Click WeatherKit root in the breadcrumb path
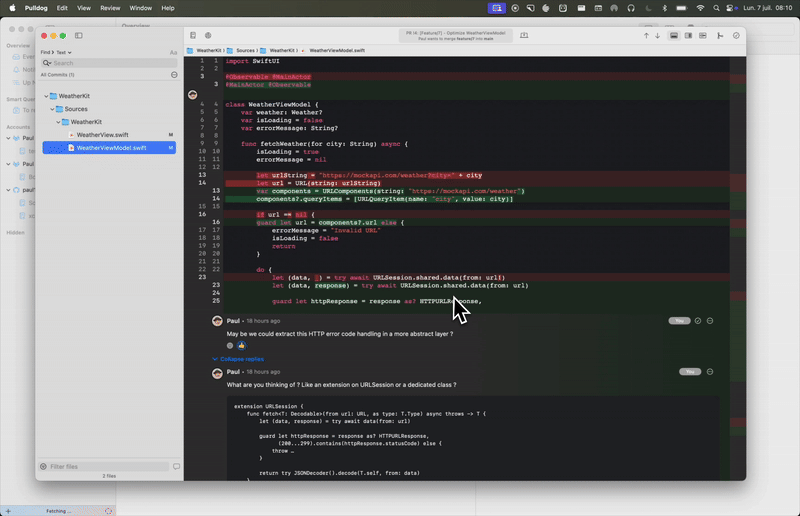 coord(209,51)
